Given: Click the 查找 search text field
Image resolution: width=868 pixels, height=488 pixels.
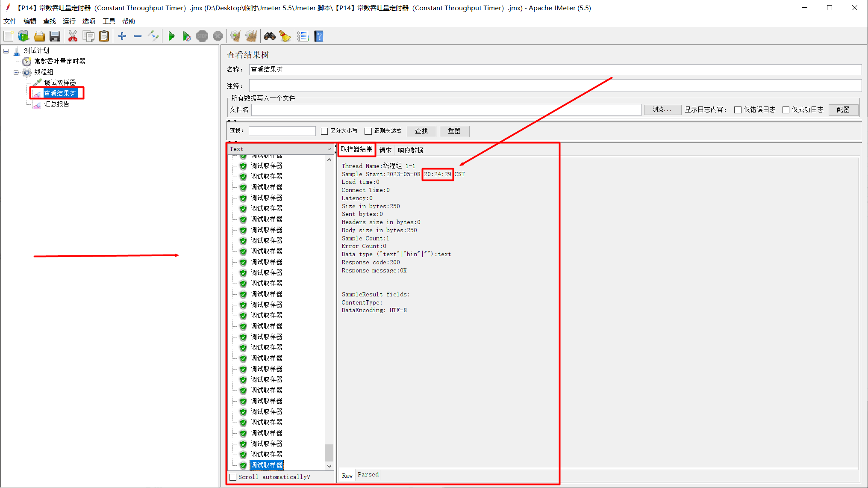Looking at the screenshot, I should coord(282,131).
